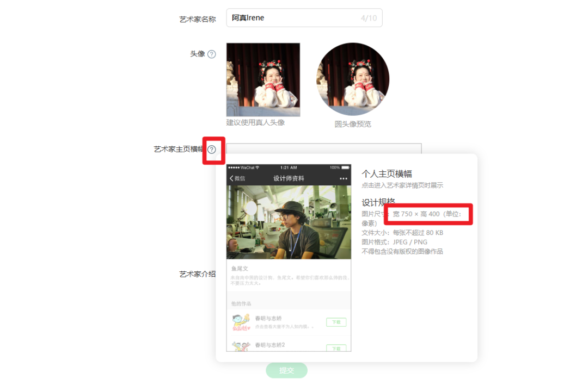
Task: Click 下载 button beside 春明与志娇
Action: click(x=337, y=322)
